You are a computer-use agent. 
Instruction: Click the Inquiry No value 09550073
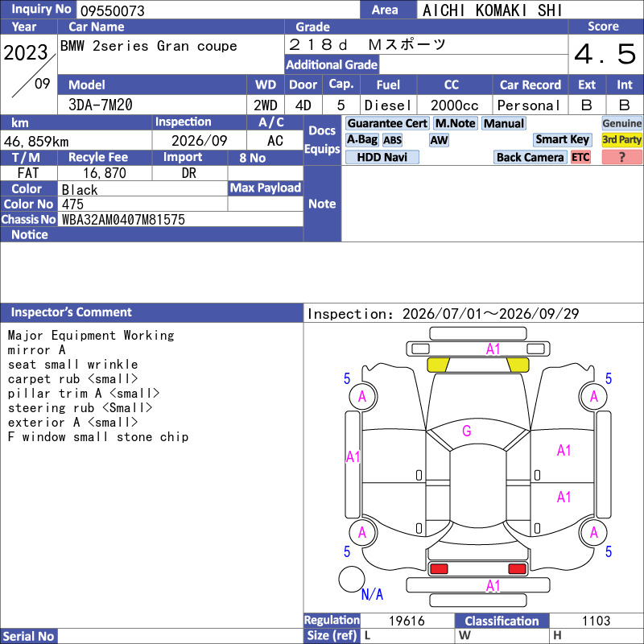click(x=113, y=10)
